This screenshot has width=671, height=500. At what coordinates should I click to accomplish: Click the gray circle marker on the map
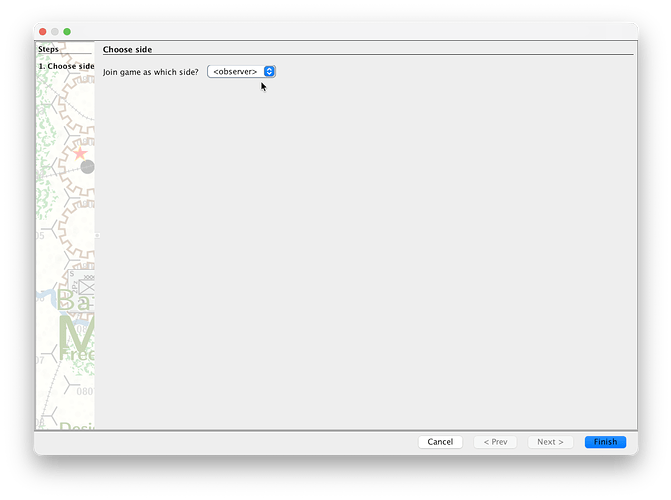(x=88, y=167)
